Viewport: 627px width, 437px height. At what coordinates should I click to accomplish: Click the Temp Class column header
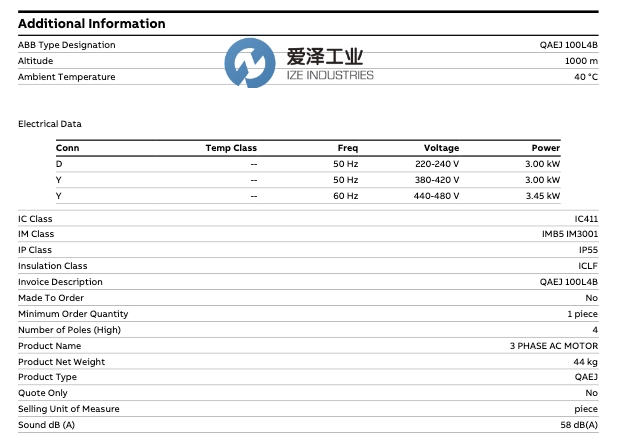pyautogui.click(x=231, y=148)
